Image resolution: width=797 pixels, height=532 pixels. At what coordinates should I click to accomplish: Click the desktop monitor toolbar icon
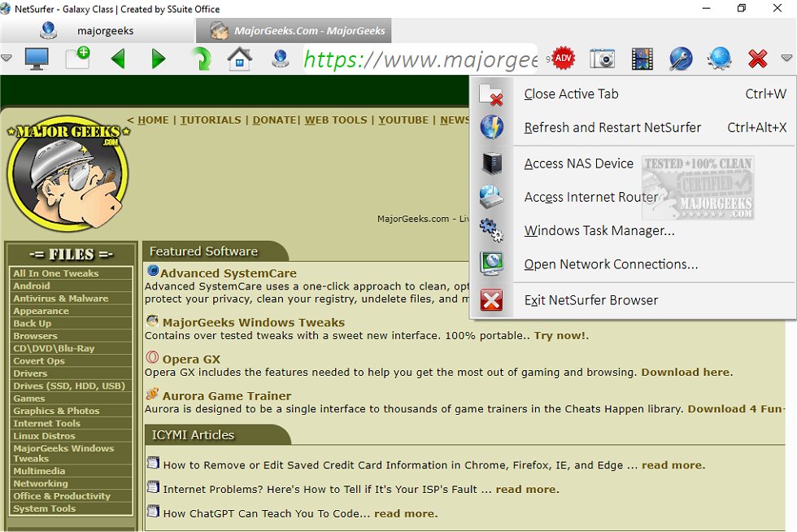pyautogui.click(x=37, y=59)
